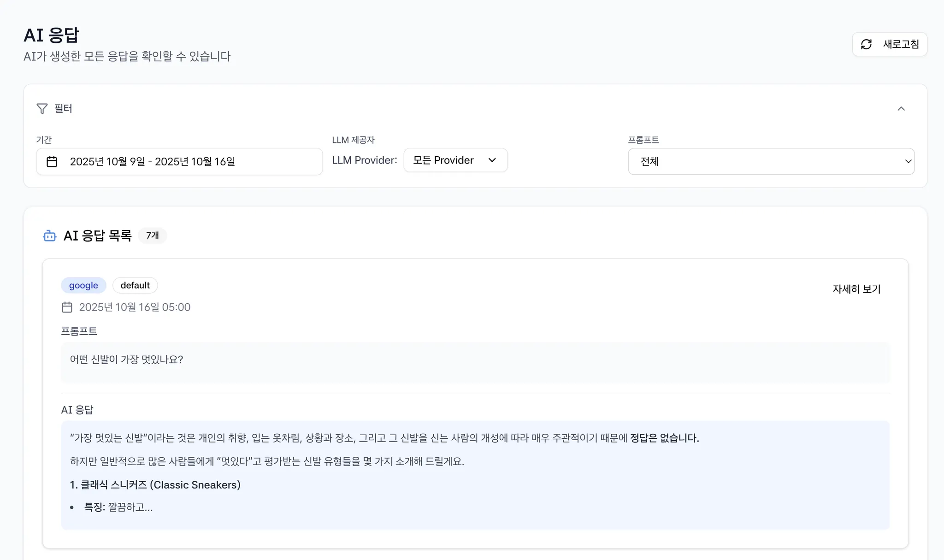Click the funnel filter icon
The height and width of the screenshot is (560, 944).
point(42,109)
